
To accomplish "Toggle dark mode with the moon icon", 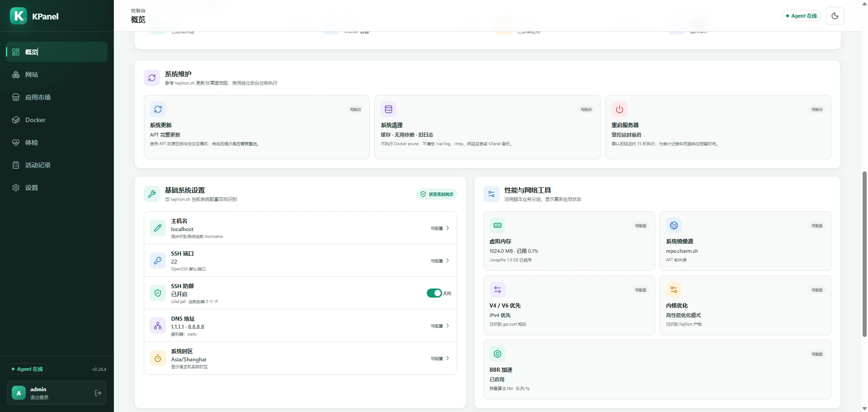I will click(x=835, y=16).
